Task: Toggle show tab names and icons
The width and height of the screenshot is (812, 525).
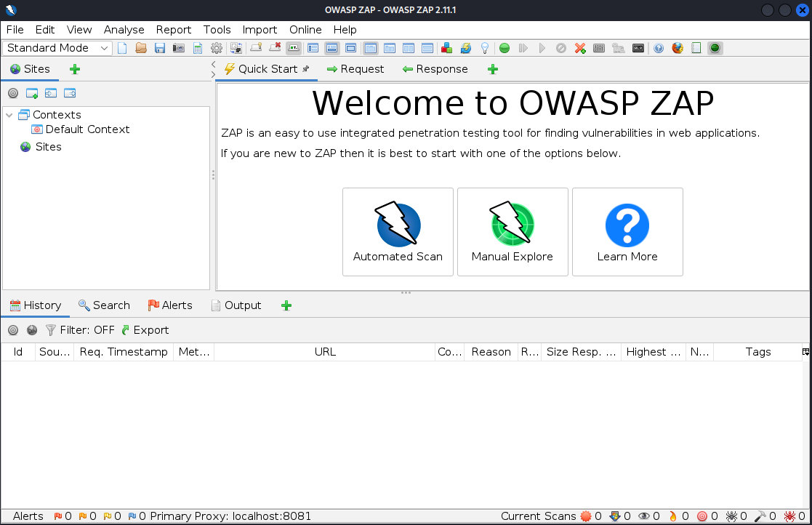Action: (x=294, y=48)
